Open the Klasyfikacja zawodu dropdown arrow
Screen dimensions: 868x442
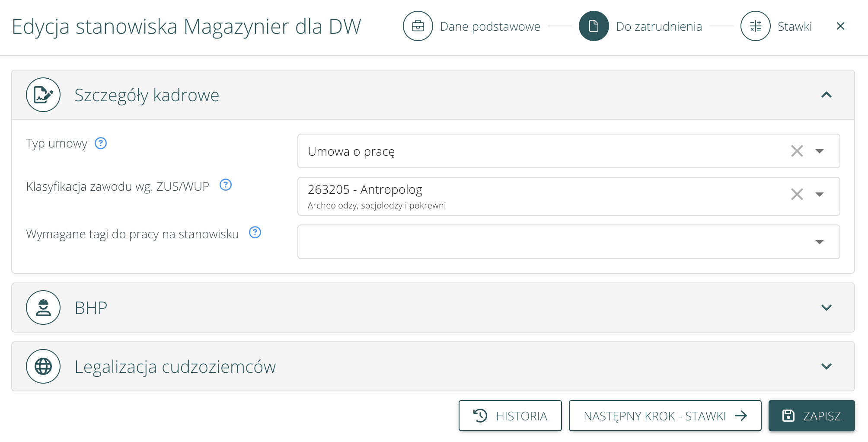pyautogui.click(x=819, y=194)
